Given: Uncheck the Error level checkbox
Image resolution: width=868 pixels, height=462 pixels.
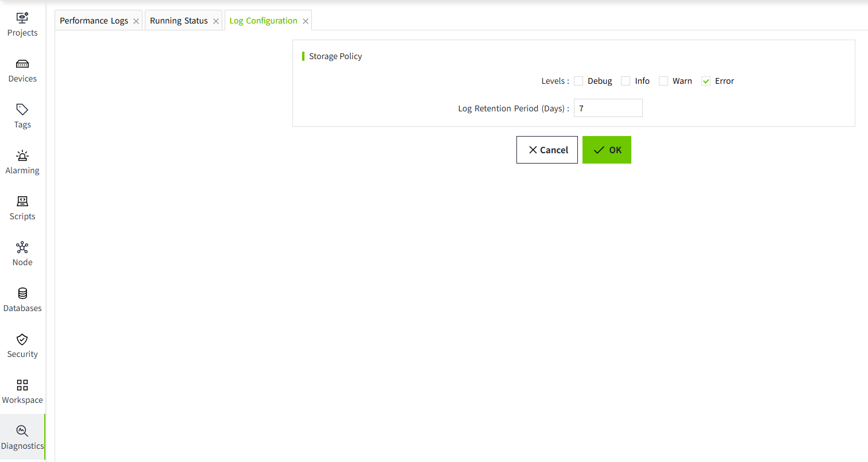Looking at the screenshot, I should 706,81.
